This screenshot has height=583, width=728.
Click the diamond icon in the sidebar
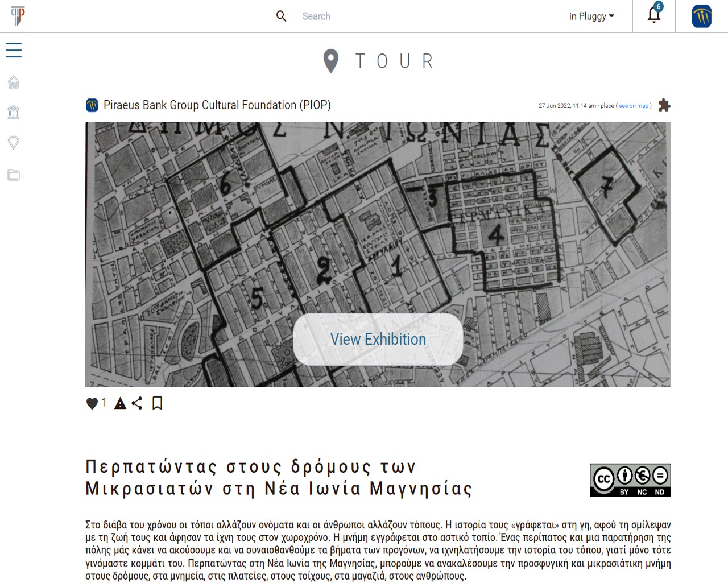(14, 142)
